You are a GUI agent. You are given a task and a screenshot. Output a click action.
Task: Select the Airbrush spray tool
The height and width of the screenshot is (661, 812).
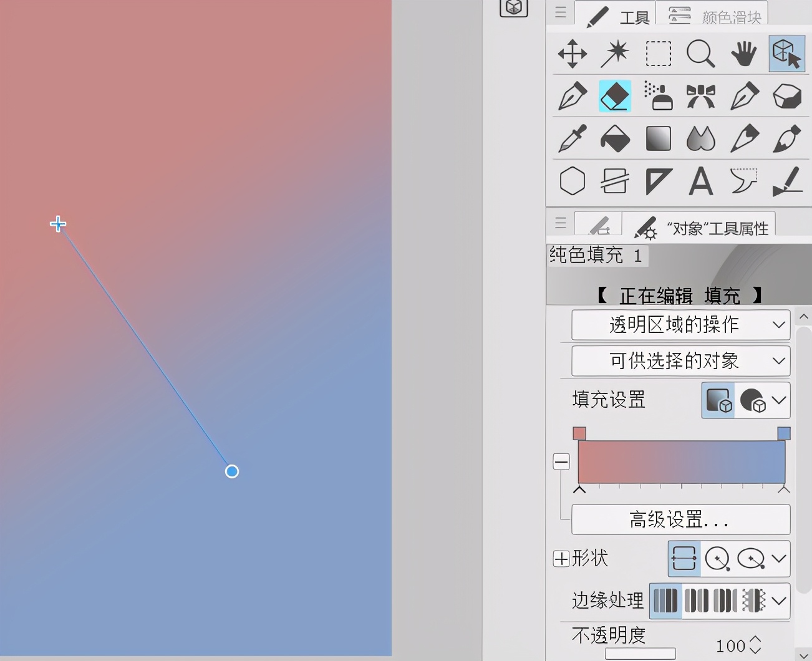(x=659, y=96)
